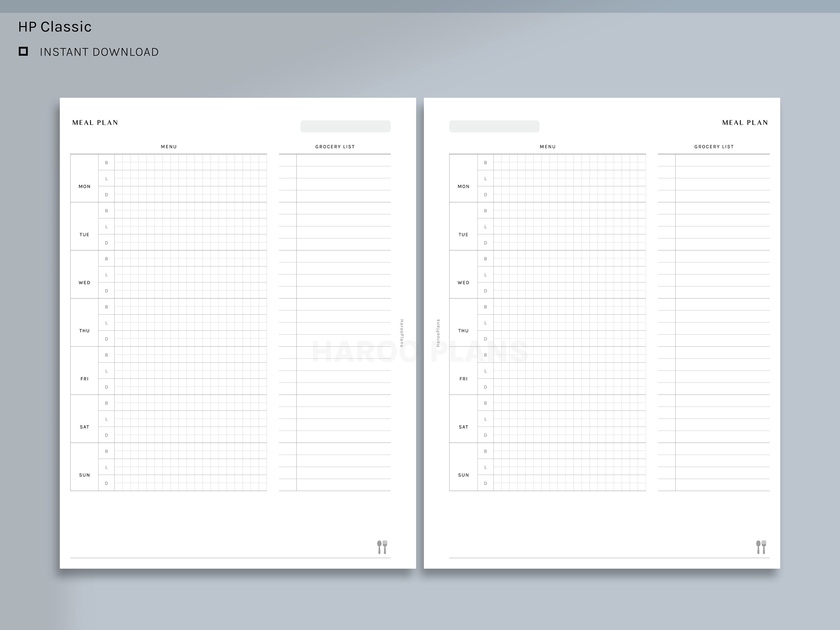Click Monday's D dinner label, left page
This screenshot has width=840, height=630.
(x=106, y=195)
